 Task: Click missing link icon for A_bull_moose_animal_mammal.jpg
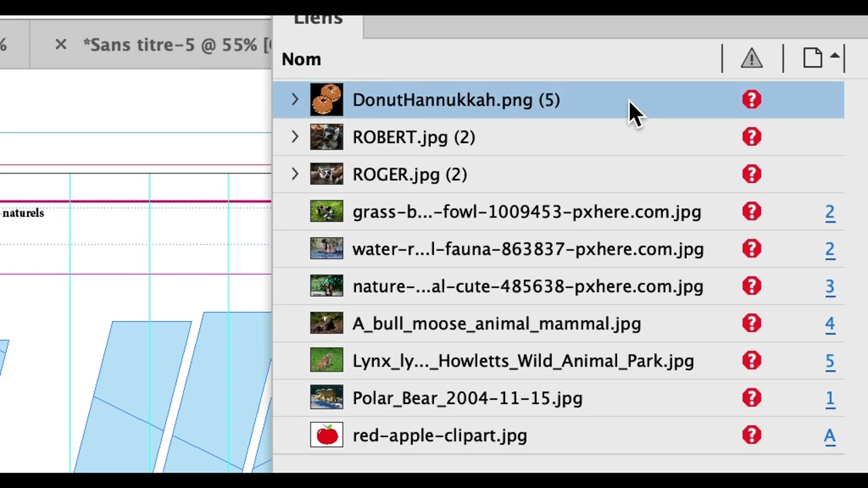tap(751, 323)
